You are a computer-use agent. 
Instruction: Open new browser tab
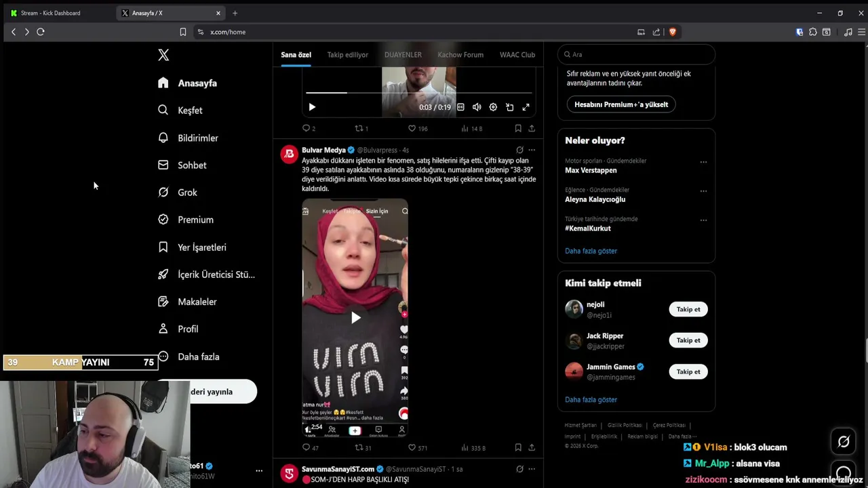235,13
